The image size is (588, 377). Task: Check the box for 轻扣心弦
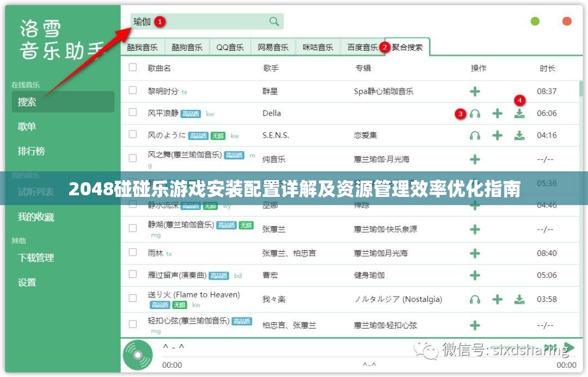pyautogui.click(x=133, y=324)
